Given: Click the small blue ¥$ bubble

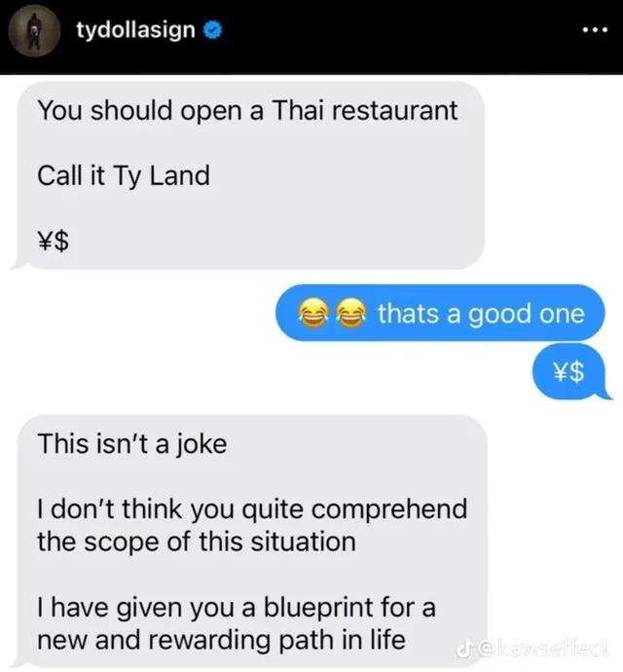Looking at the screenshot, I should click(x=569, y=372).
